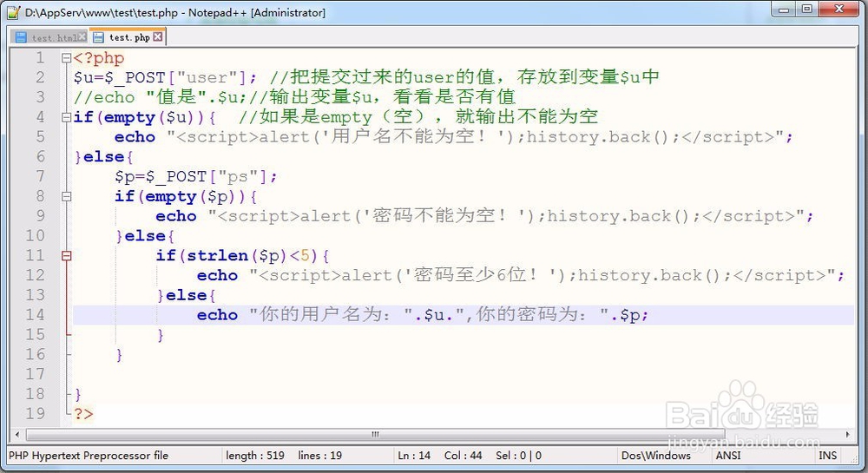Image resolution: width=868 pixels, height=473 pixels.
Task: Click the echo keyword on line 12
Action: click(217, 275)
